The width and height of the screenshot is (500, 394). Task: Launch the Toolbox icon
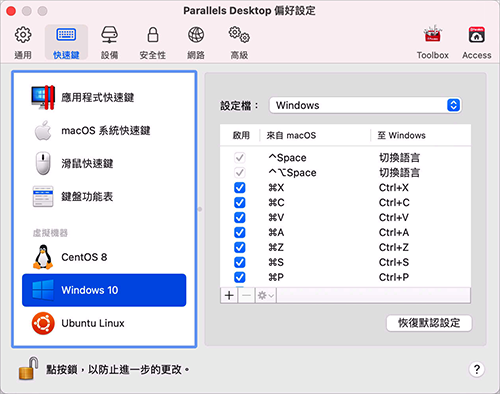point(432,34)
